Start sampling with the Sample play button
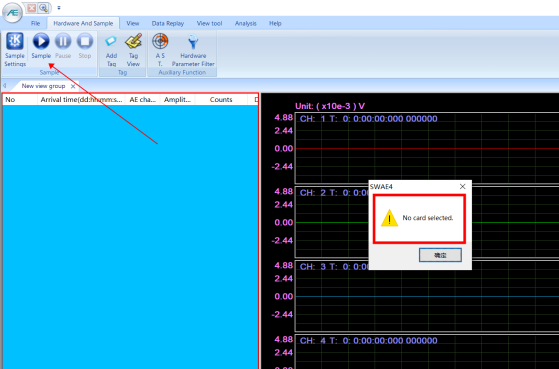This screenshot has height=369, width=559. [41, 45]
